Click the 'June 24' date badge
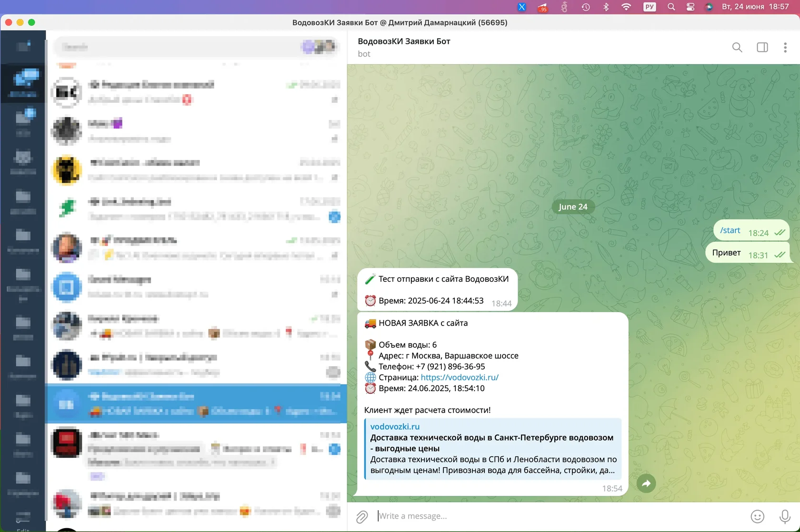This screenshot has height=532, width=800. point(573,207)
